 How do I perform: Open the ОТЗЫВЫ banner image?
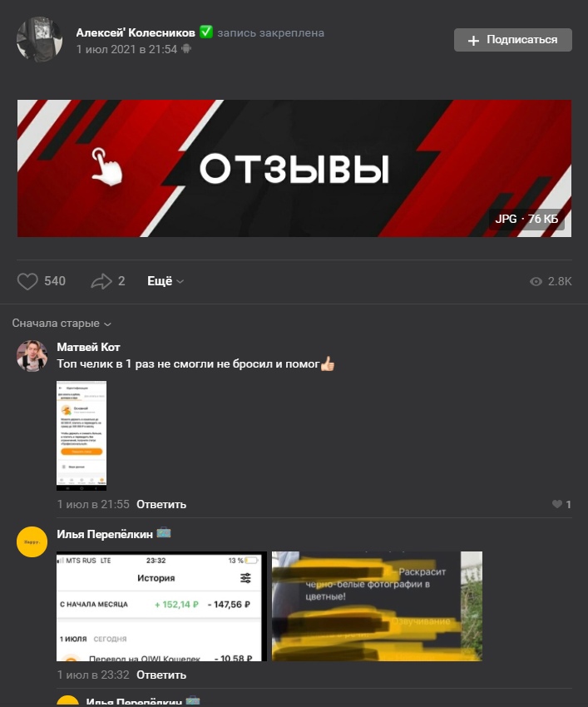click(294, 168)
